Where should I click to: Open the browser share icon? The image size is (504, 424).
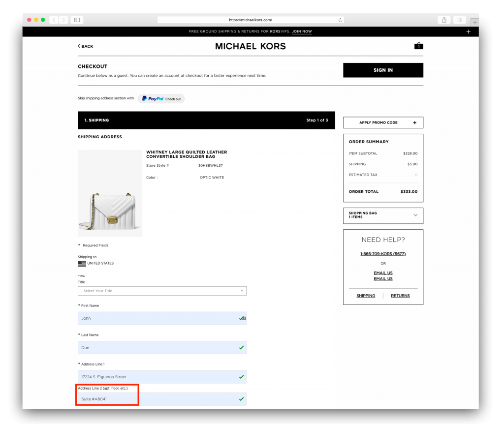click(444, 20)
